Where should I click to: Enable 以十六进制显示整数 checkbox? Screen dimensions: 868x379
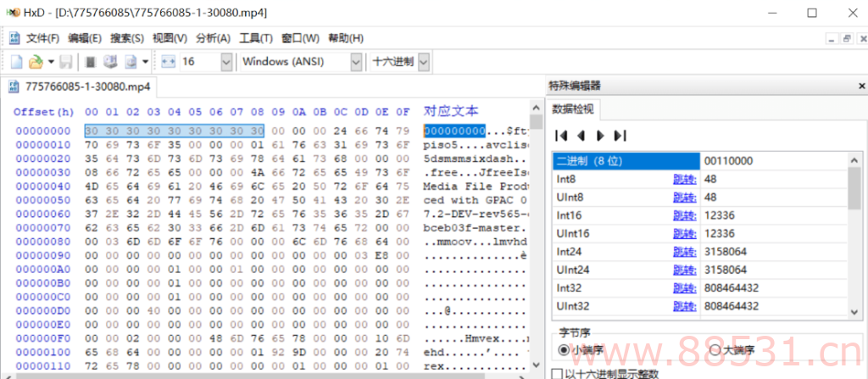556,373
